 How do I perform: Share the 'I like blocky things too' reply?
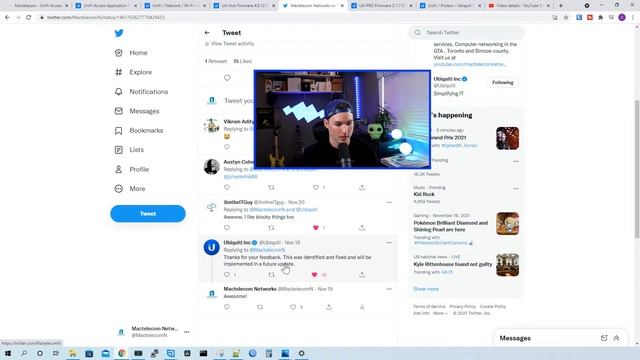[362, 228]
